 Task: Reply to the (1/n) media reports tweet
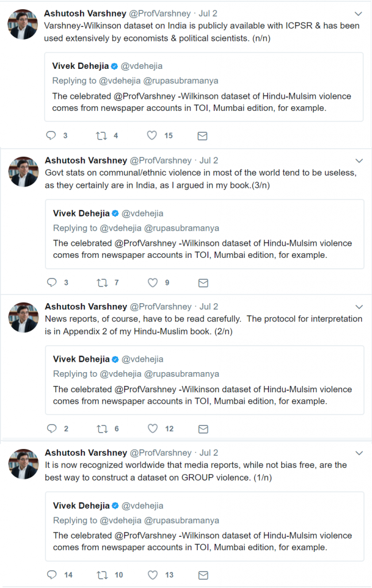(52, 575)
